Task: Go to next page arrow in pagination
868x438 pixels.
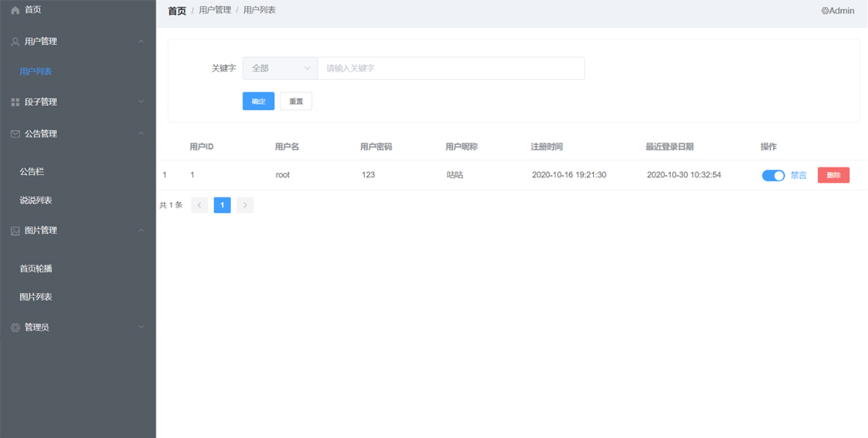Action: pyautogui.click(x=245, y=205)
